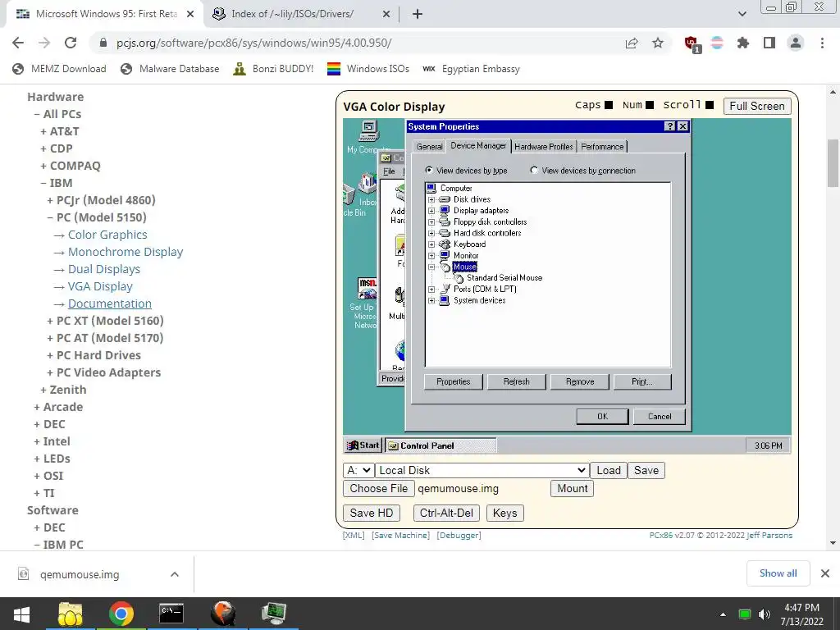Click the volume speaker tray icon
840x630 pixels.
(x=765, y=614)
